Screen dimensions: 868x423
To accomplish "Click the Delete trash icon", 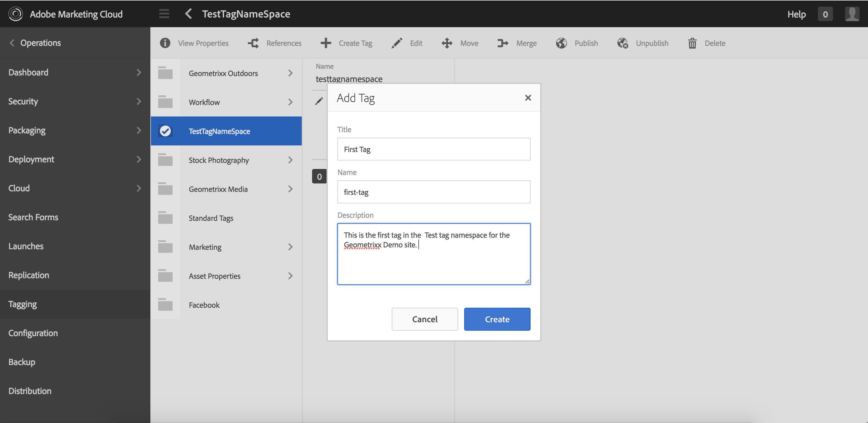I will (x=692, y=43).
